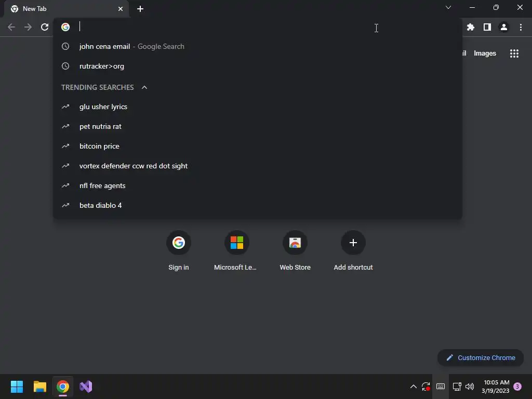The image size is (532, 399).
Task: Select 'glu usher lyrics' trending search
Action: tap(258, 107)
